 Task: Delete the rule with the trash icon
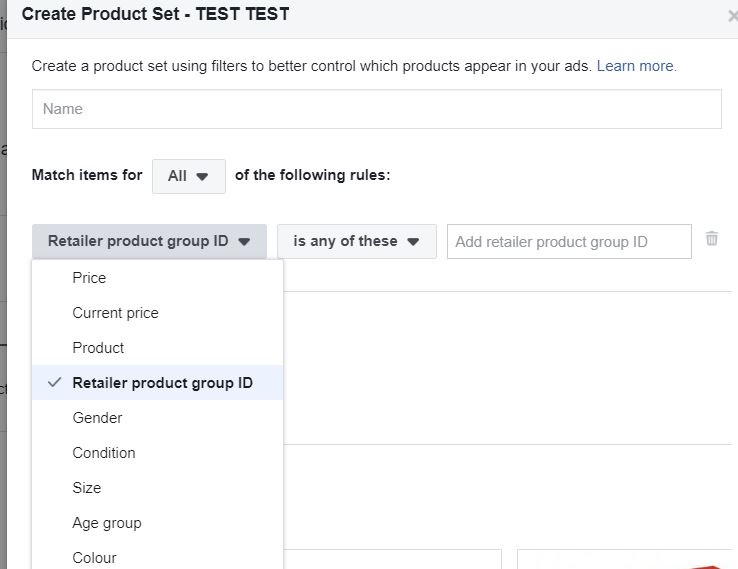[x=712, y=239]
